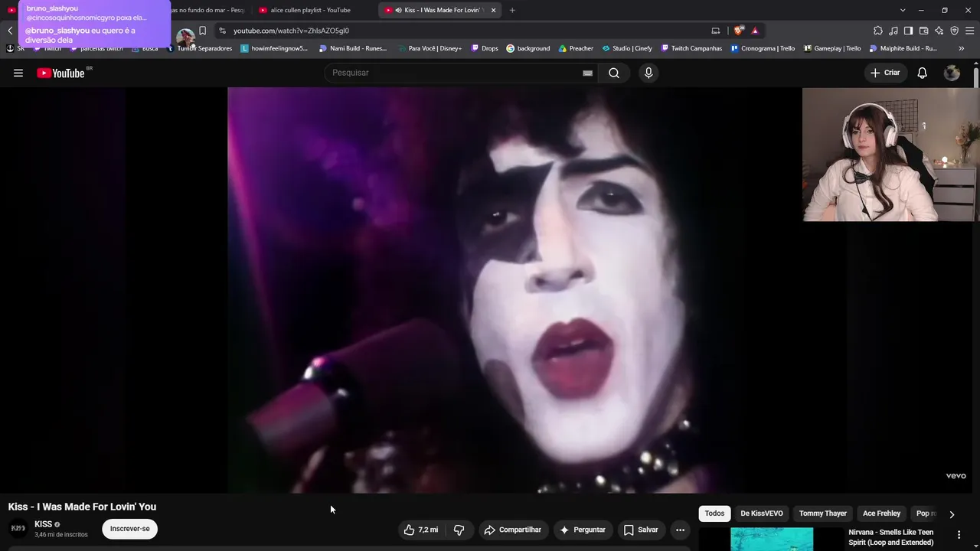Open the Drops bookmark
This screenshot has width=980, height=551.
point(485,48)
